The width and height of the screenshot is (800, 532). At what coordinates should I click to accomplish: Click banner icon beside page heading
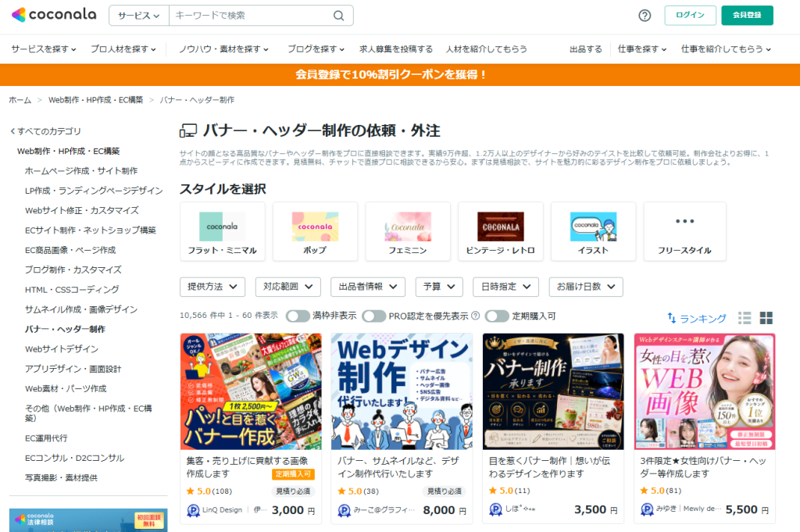click(x=188, y=130)
